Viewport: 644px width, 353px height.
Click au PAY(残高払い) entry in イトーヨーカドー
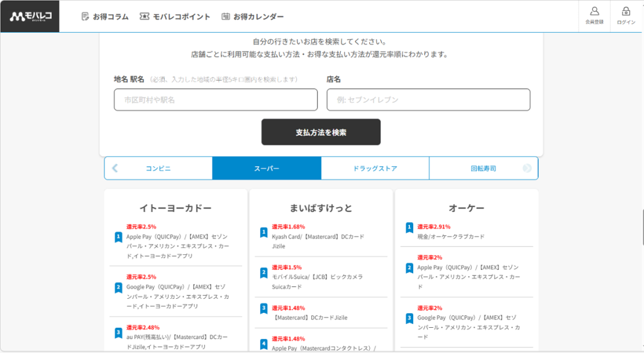pos(177,342)
